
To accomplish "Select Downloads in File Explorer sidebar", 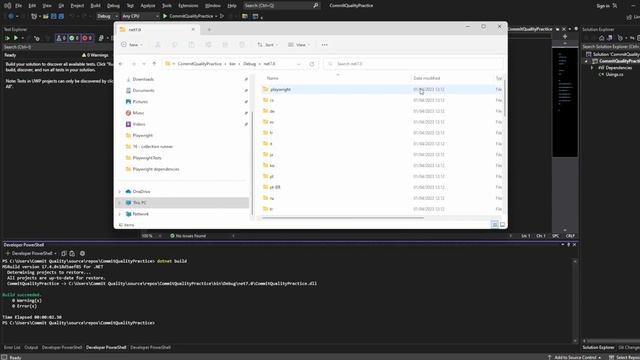I will (x=143, y=79).
